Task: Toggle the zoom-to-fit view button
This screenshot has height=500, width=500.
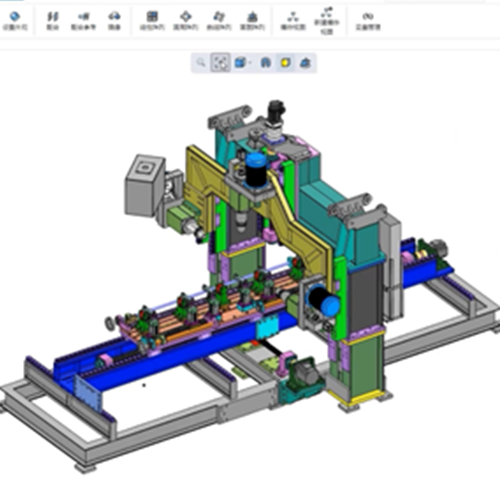Action: click(220, 62)
